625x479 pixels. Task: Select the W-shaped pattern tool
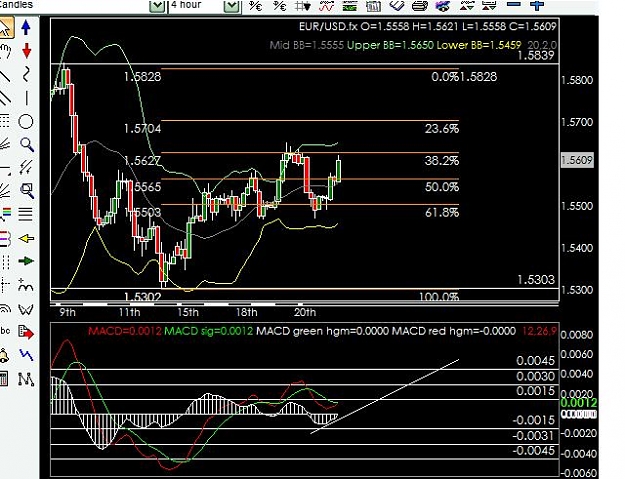[26, 309]
